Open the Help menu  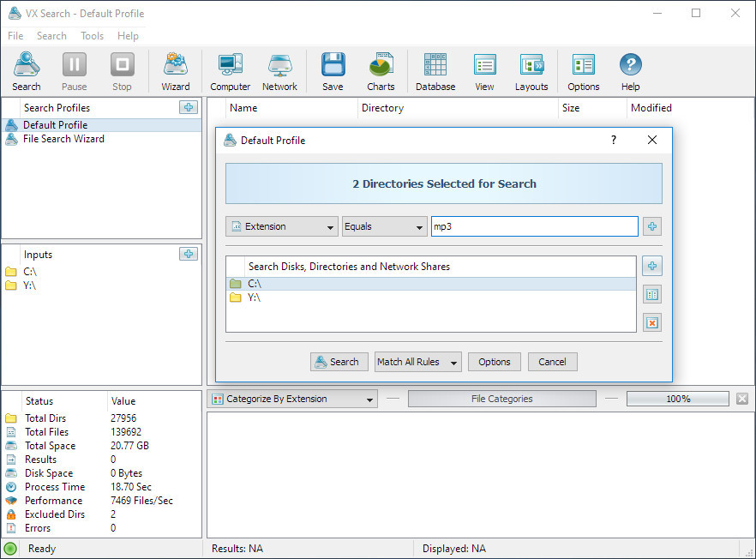pos(128,36)
